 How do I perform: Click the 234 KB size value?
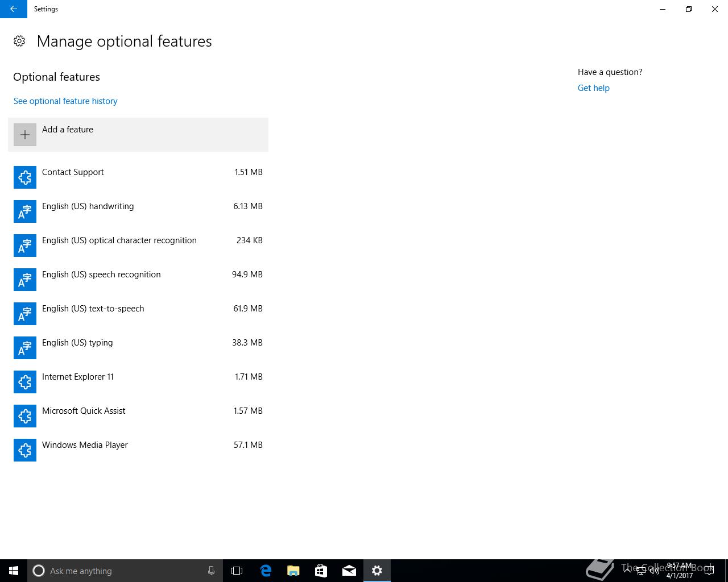250,240
